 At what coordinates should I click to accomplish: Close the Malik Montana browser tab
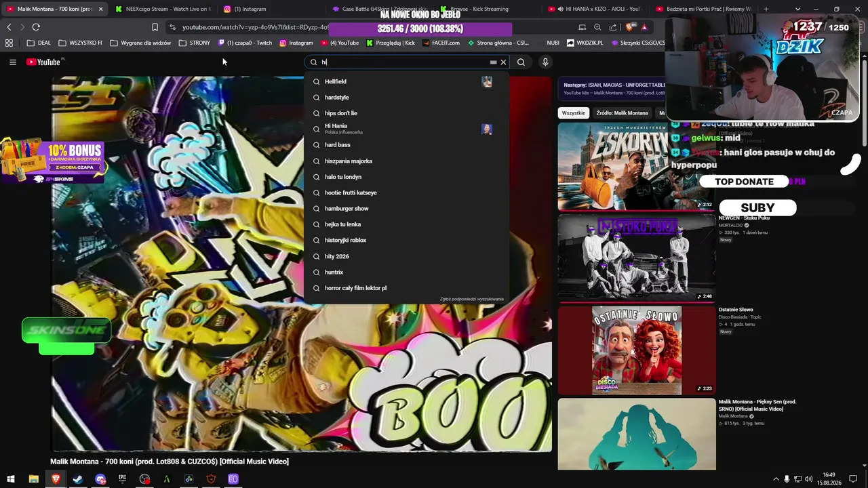[x=101, y=9]
